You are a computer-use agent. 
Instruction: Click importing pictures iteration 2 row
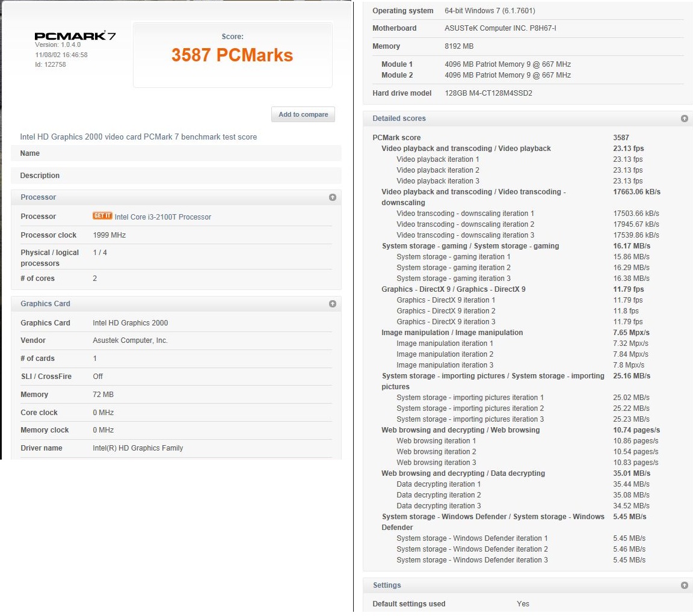(523, 408)
